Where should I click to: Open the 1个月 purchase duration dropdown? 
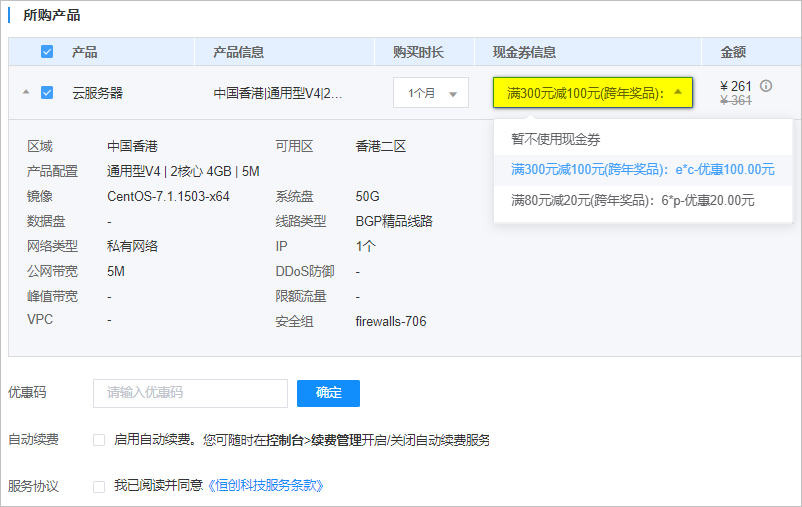[x=431, y=93]
